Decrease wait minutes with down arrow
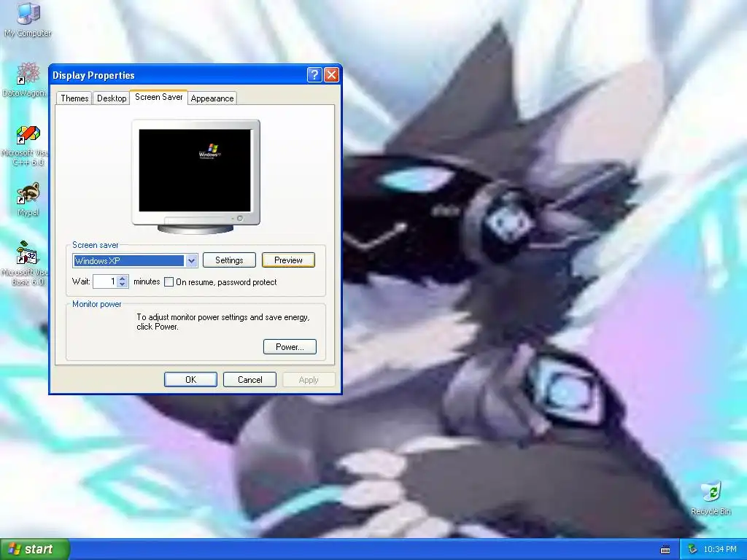Image resolution: width=747 pixels, height=560 pixels. click(x=123, y=285)
